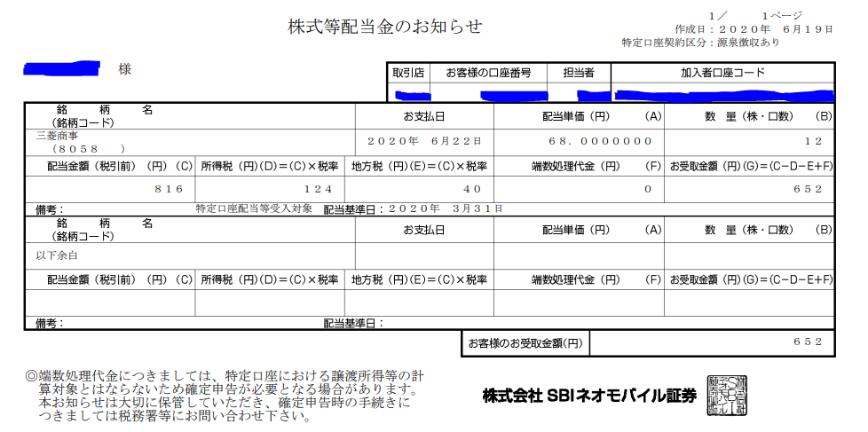Click お受取金額 formula header in 三菱商事 section
This screenshot has height=432, width=868.
click(751, 167)
